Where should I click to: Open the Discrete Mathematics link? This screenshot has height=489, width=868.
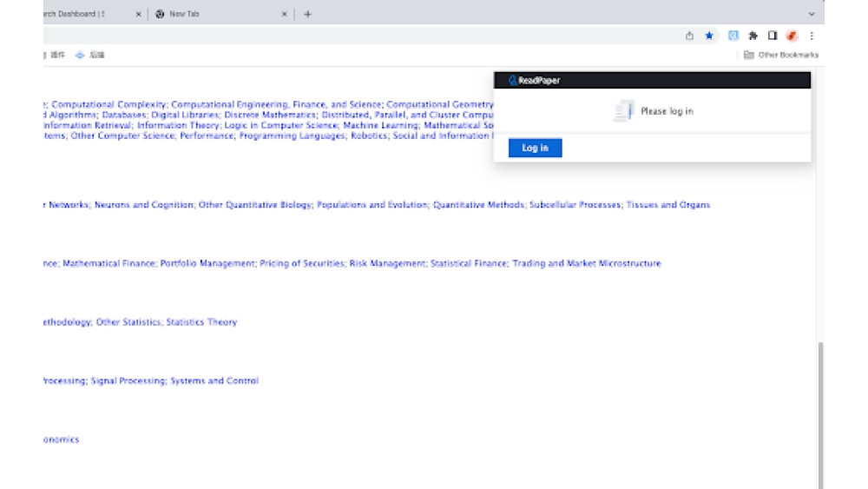tap(270, 116)
